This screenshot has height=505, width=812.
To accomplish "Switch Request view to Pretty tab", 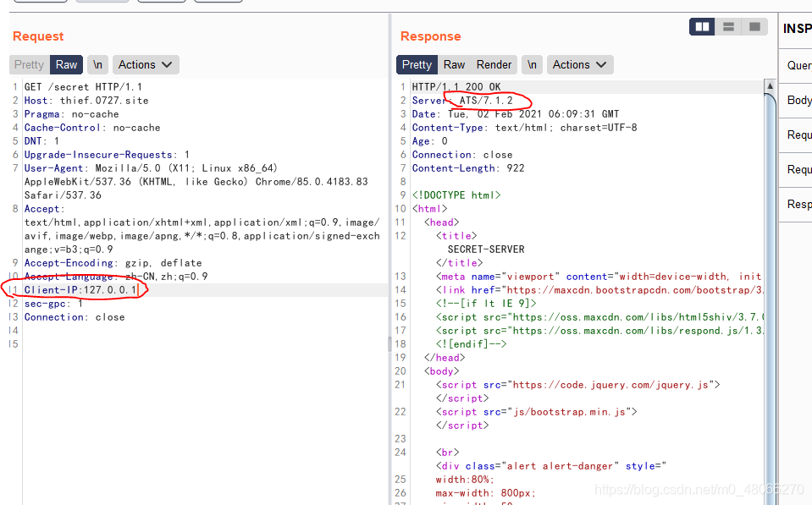I will coord(29,64).
